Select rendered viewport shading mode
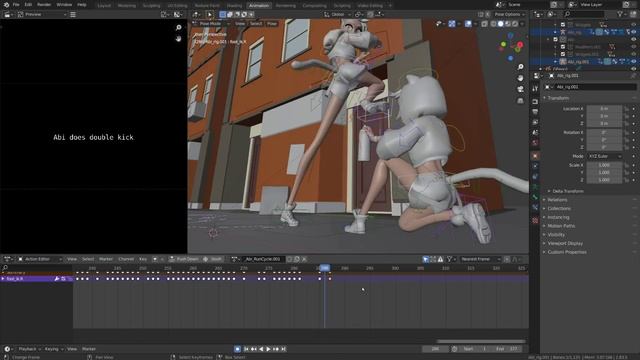 click(515, 24)
